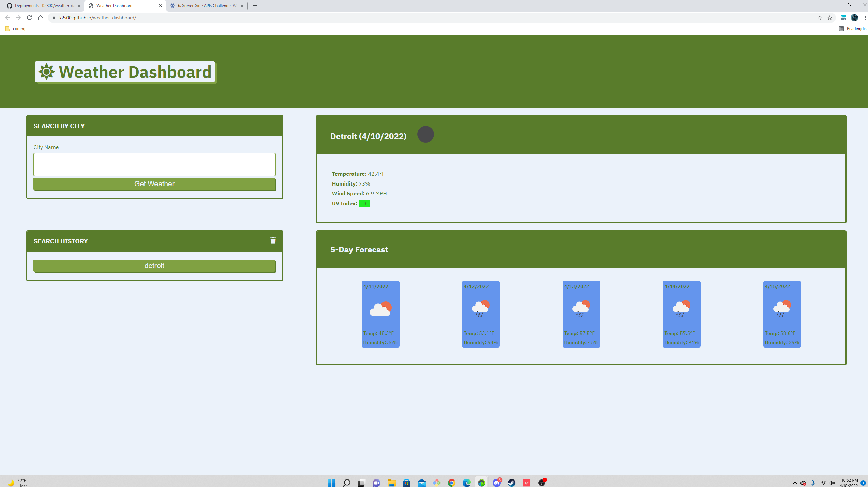The image size is (868, 487).
Task: Click the rain cloud icon on 4/12/2022 card
Action: click(481, 309)
